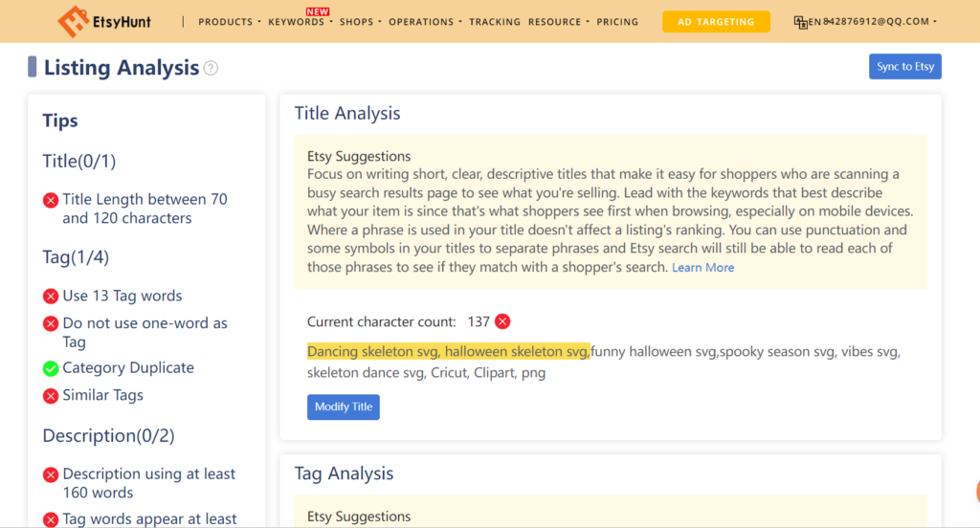Click the help question mark beside Listing Analysis
This screenshot has height=528, width=980.
click(212, 68)
